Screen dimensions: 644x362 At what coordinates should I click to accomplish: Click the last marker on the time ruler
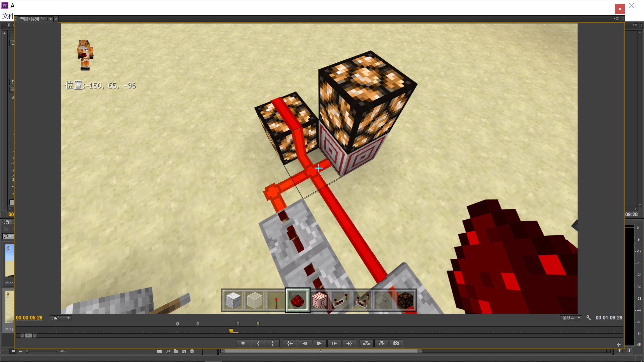258,324
